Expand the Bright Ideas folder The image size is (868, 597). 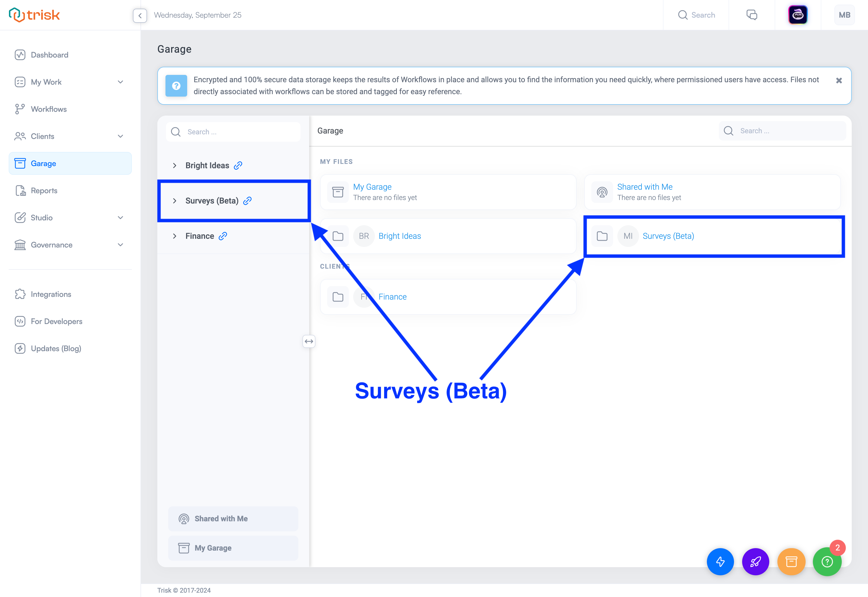175,165
